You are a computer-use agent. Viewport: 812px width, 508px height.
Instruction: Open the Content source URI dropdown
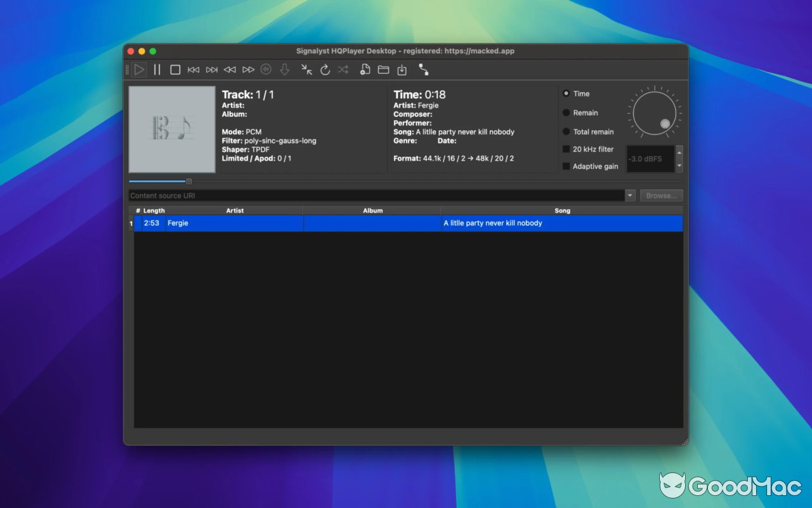click(629, 196)
